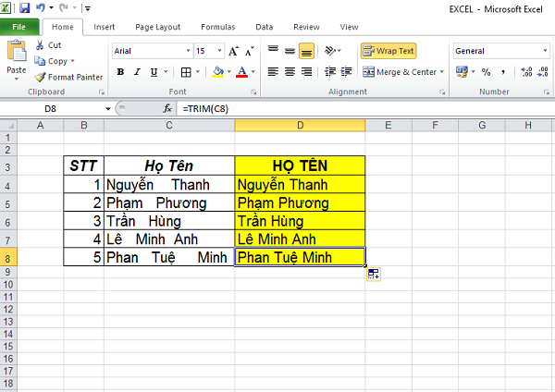Expand the Merge & Center dropdown arrow
This screenshot has width=555, height=392.
(441, 71)
